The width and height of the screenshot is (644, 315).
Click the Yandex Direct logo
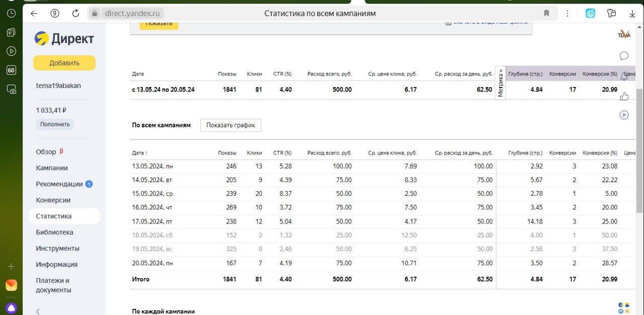[64, 39]
